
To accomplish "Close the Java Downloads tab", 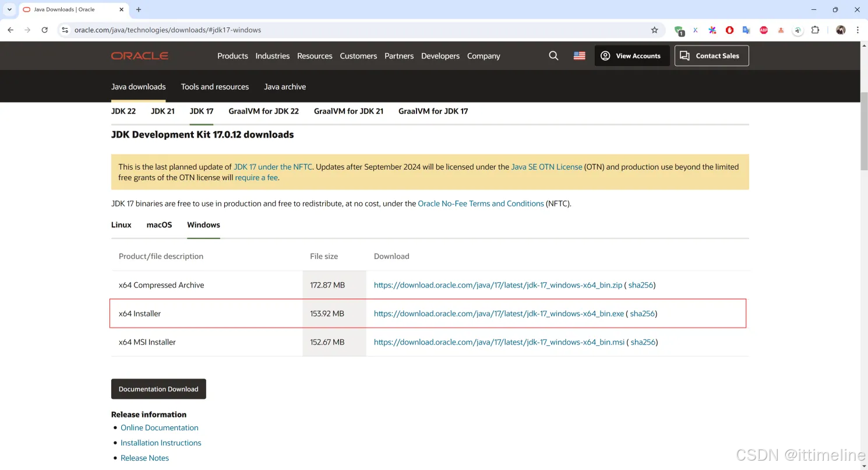I will point(121,9).
